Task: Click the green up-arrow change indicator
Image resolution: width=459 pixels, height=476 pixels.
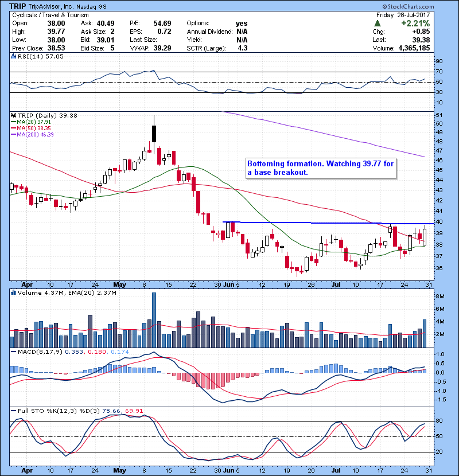Action: (x=378, y=24)
